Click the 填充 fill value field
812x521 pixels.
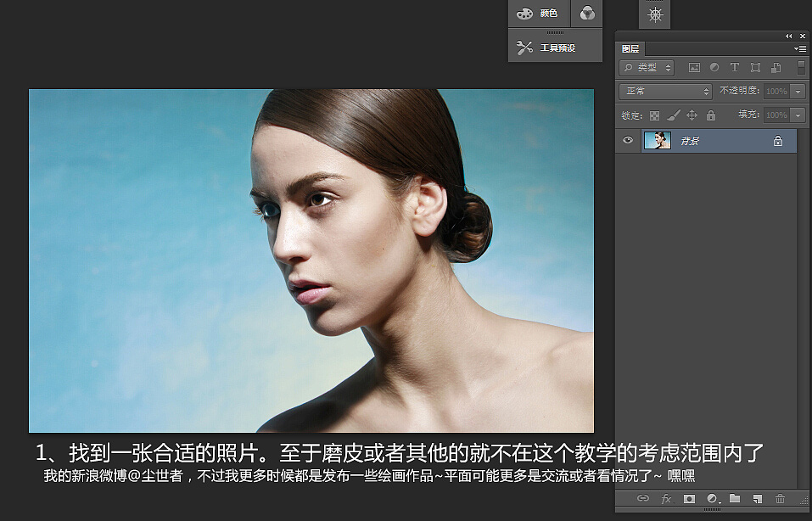(776, 115)
